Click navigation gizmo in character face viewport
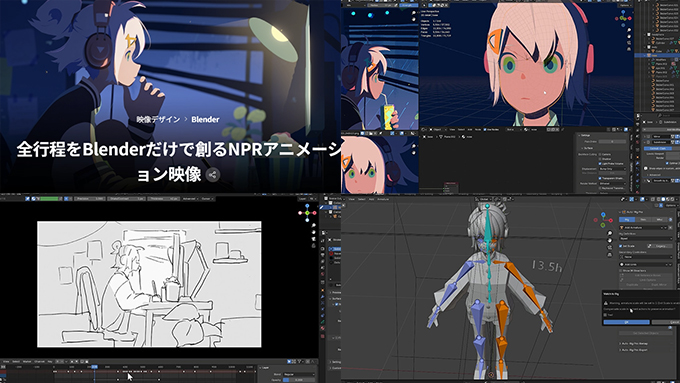The width and height of the screenshot is (680, 383). (623, 18)
